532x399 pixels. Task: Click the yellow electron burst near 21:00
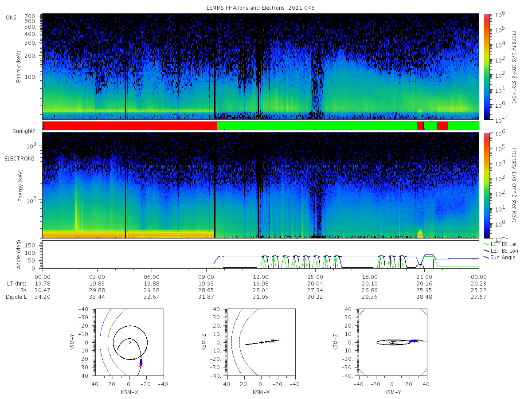pyautogui.click(x=420, y=234)
